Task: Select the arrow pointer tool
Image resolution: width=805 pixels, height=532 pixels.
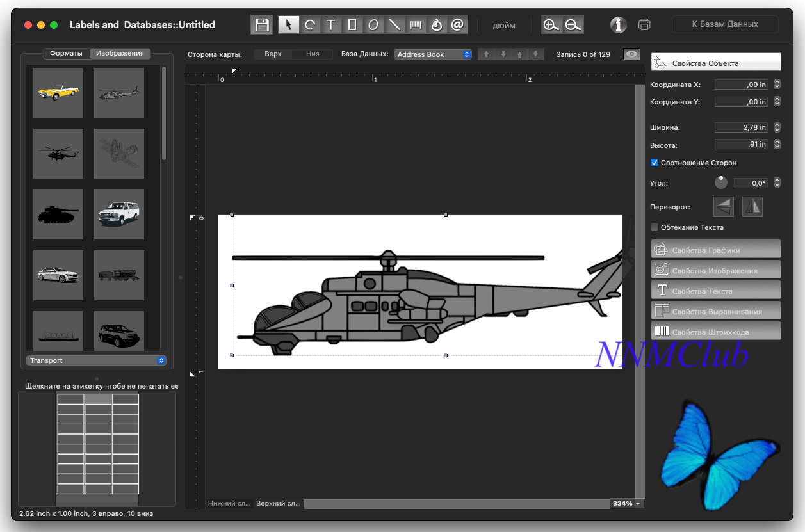Action: pos(288,25)
